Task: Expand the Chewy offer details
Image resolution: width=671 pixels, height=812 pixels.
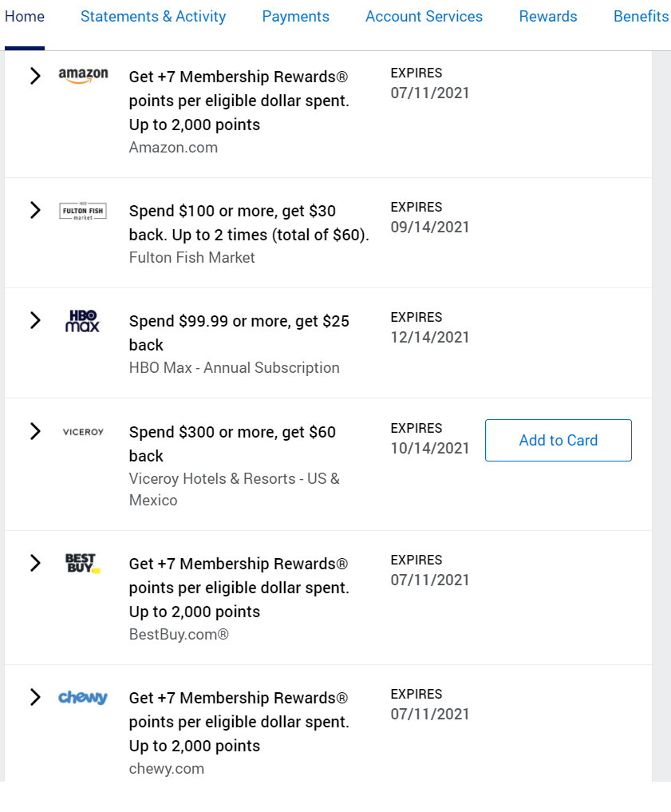Action: [35, 697]
